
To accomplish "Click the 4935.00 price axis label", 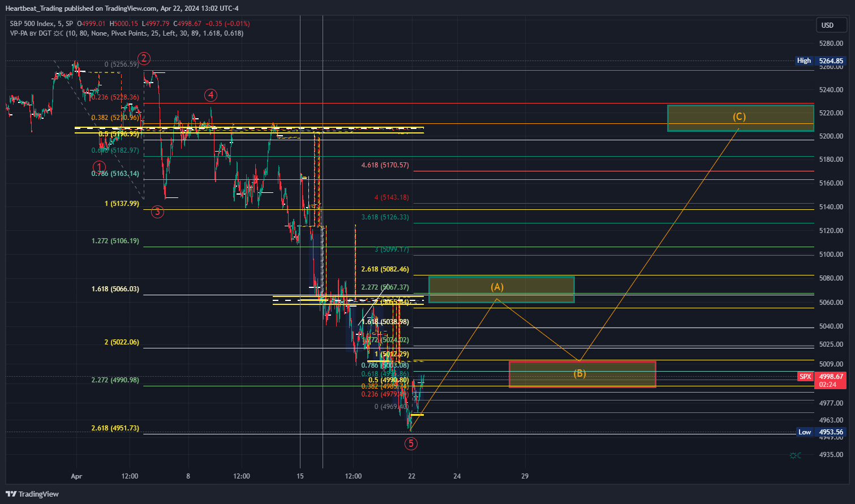I will point(831,455).
